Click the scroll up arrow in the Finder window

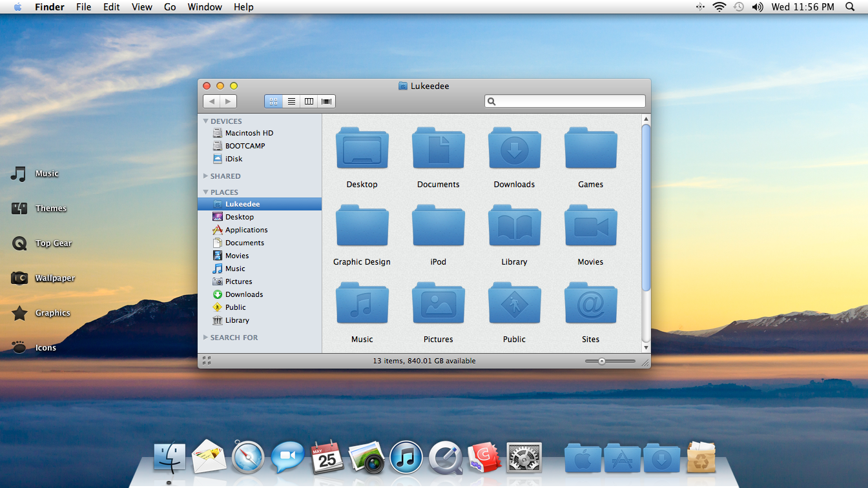(646, 119)
